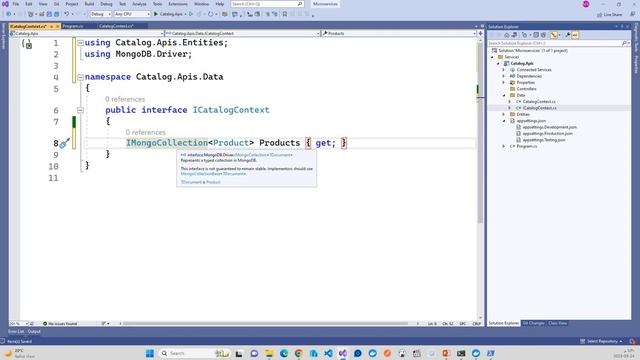Select the Controllers folder
Viewport: 640px width, 360px height.
527,89
